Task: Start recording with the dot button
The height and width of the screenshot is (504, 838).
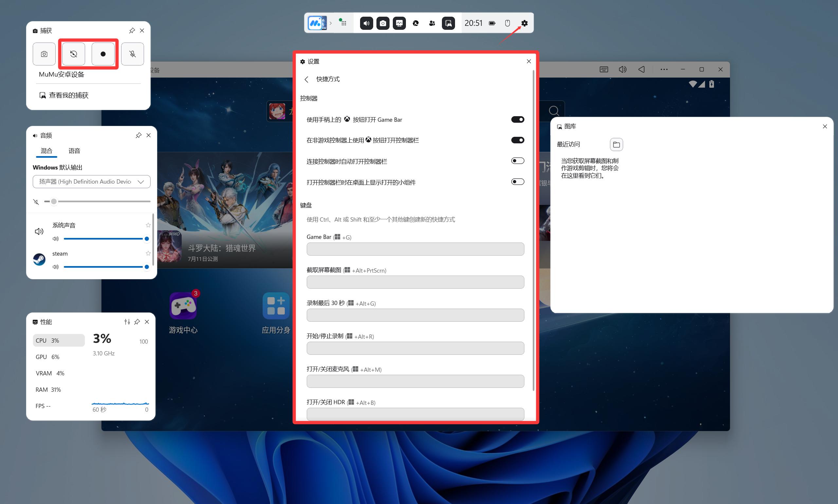Action: click(103, 54)
